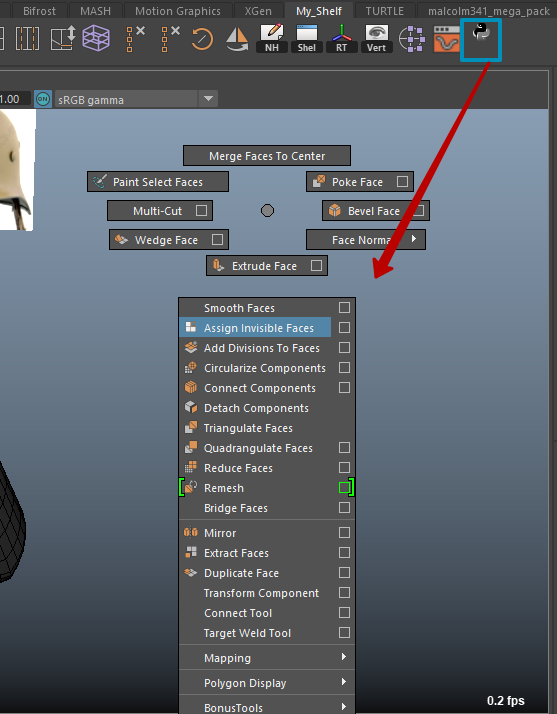Open Circularize Components option box
Viewport: 557px width, 714px height.
[344, 367]
